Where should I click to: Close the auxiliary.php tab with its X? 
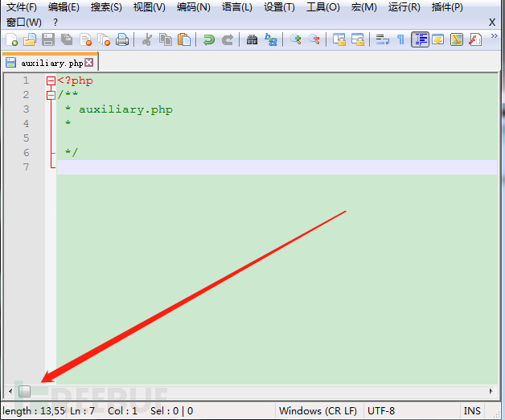pos(89,62)
